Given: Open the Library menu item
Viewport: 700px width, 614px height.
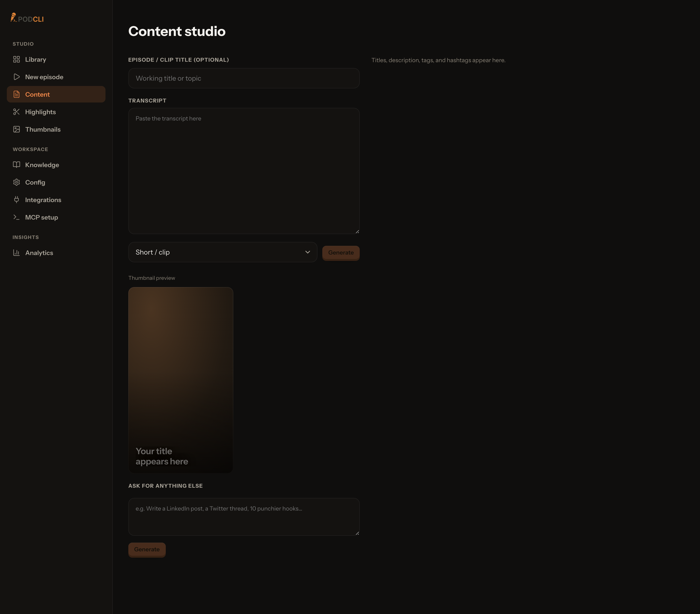Looking at the screenshot, I should (56, 60).
